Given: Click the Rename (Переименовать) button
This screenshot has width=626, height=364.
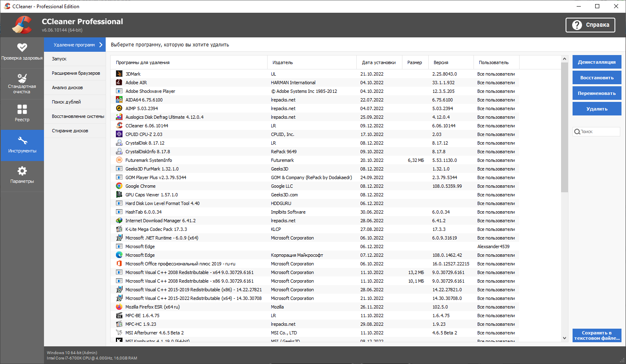Looking at the screenshot, I should pos(596,93).
